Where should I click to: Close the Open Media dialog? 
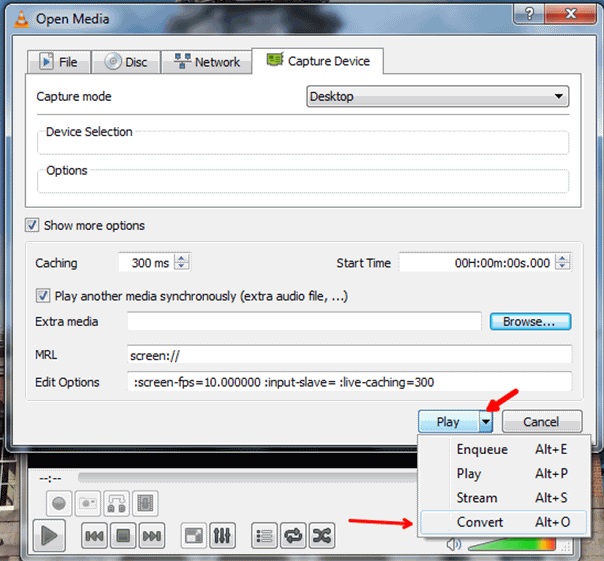point(571,14)
